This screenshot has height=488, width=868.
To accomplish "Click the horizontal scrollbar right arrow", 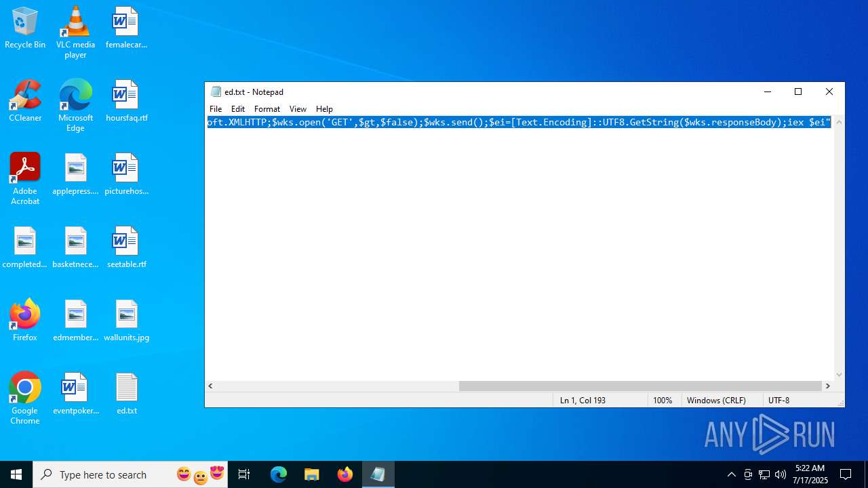I will pyautogui.click(x=827, y=386).
